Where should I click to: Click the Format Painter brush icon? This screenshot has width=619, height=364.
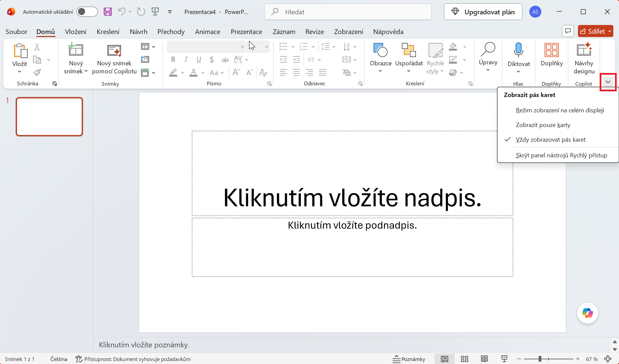pos(37,72)
